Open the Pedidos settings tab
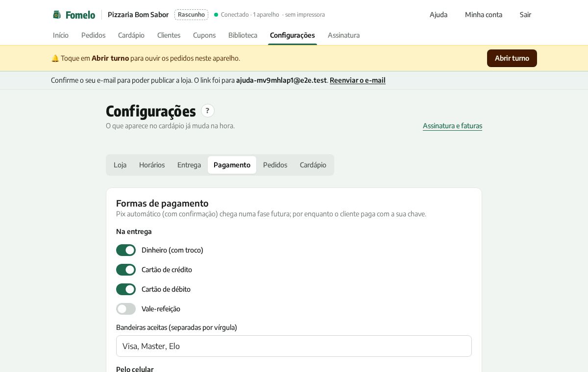This screenshot has width=588, height=372. coord(275,165)
